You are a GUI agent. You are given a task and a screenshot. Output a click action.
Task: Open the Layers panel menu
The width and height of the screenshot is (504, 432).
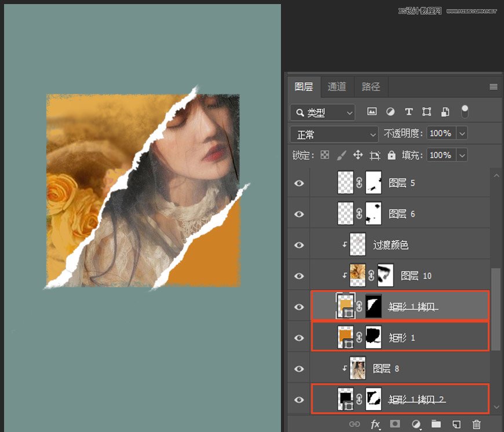point(493,87)
